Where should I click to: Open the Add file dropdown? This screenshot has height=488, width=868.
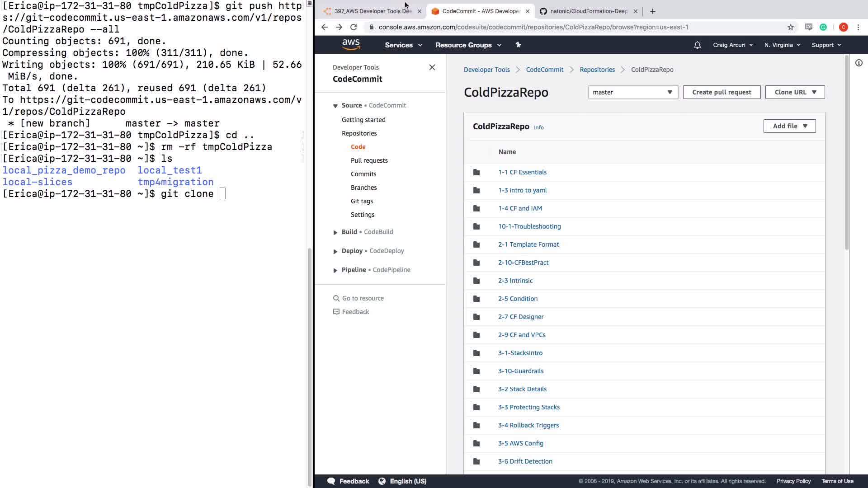(x=789, y=126)
